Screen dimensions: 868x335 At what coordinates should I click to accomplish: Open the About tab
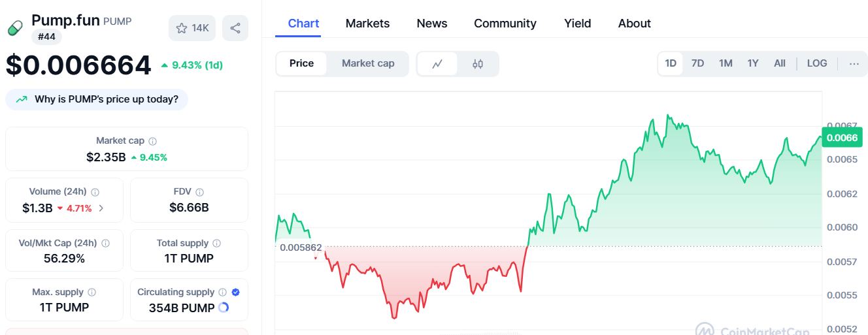click(635, 24)
